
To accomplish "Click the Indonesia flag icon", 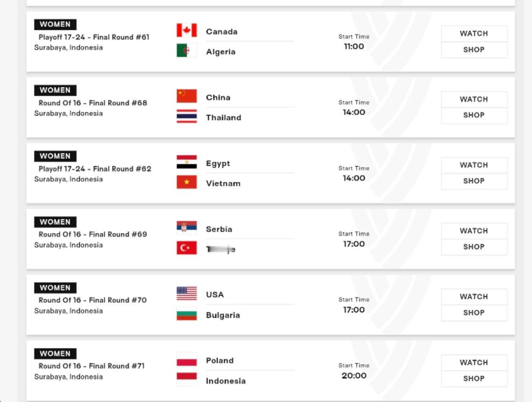I will [187, 380].
